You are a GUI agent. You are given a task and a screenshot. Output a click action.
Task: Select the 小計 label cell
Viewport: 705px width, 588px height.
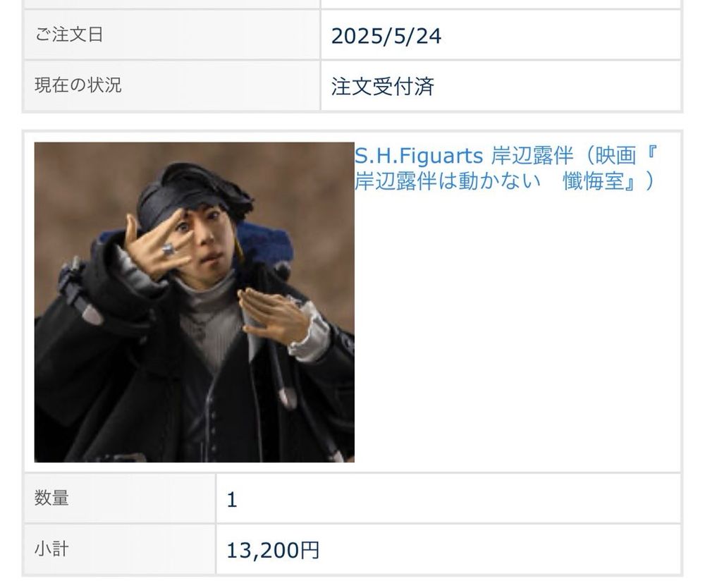(x=120, y=549)
